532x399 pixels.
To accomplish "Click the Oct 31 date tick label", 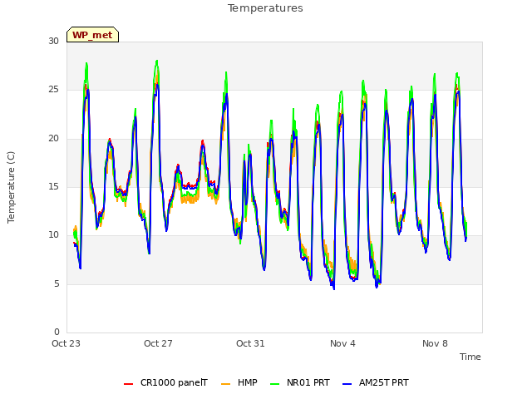I will [x=250, y=343].
